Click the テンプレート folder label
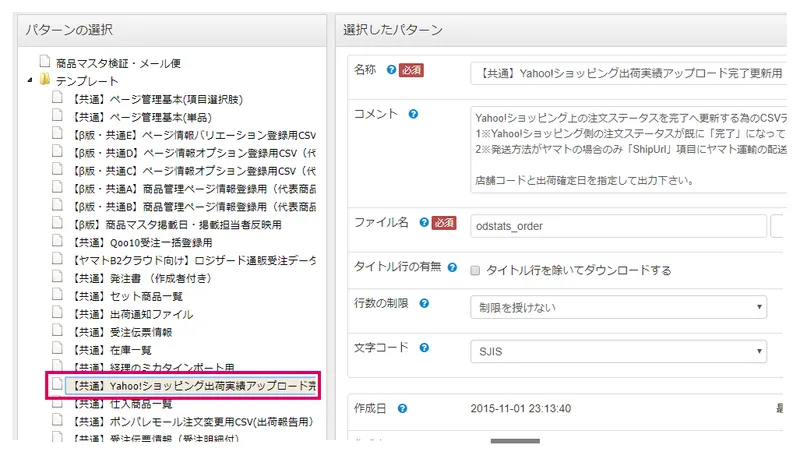 pyautogui.click(x=87, y=81)
